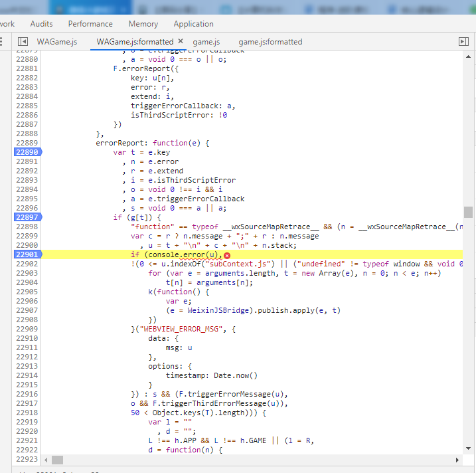Click "var t = e.key" on line 22890

point(141,152)
